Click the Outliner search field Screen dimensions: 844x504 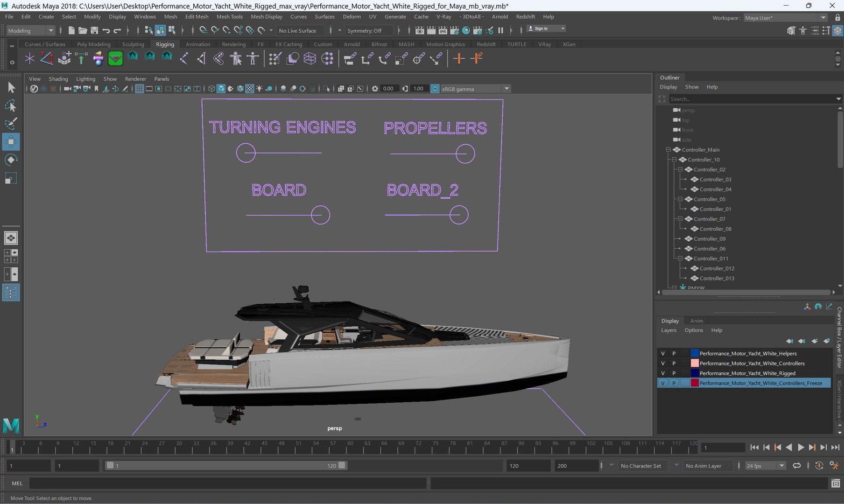[x=752, y=99]
